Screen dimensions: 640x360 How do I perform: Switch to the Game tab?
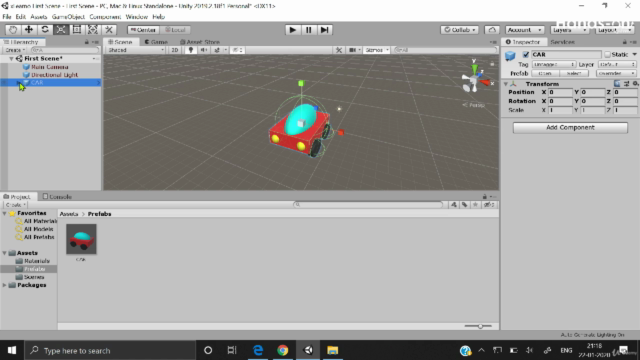coord(156,42)
